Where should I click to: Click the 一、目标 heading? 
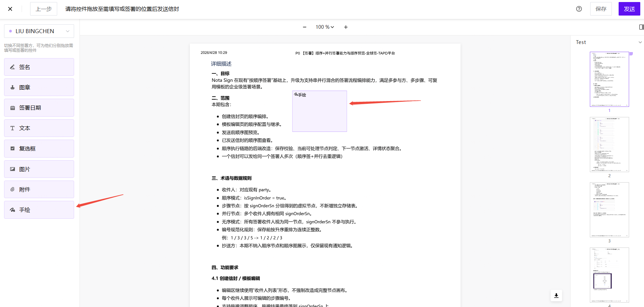pos(221,73)
